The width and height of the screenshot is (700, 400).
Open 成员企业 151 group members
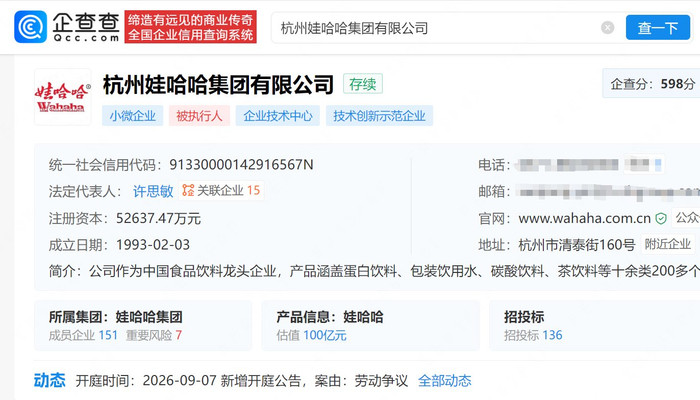(83, 335)
